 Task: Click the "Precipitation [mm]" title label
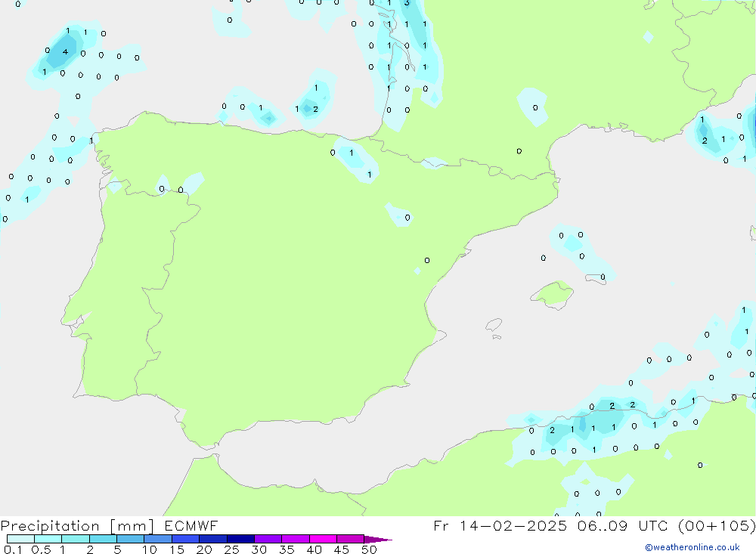77,525
